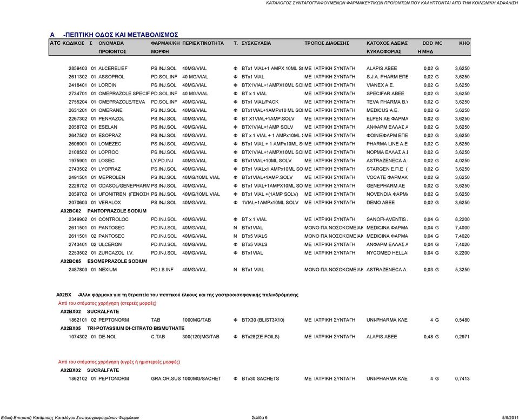Screen dimensions: 519x420
Task: Click the footer committee name text
Action: 70,417
